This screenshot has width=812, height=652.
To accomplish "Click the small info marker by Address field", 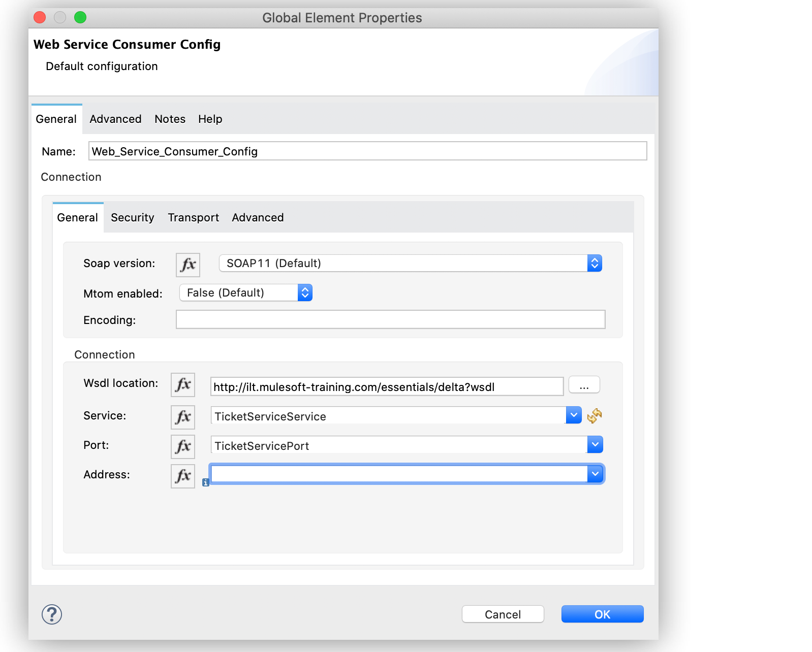I will pos(206,483).
